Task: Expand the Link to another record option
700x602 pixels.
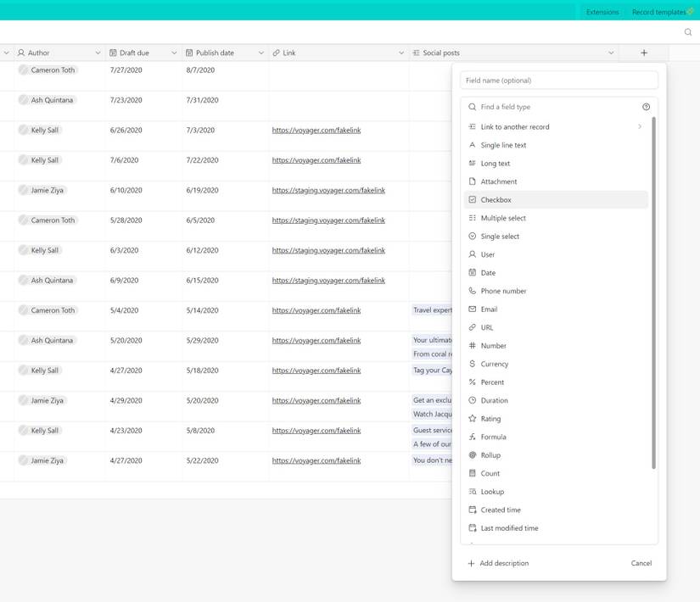Action: [640, 125]
